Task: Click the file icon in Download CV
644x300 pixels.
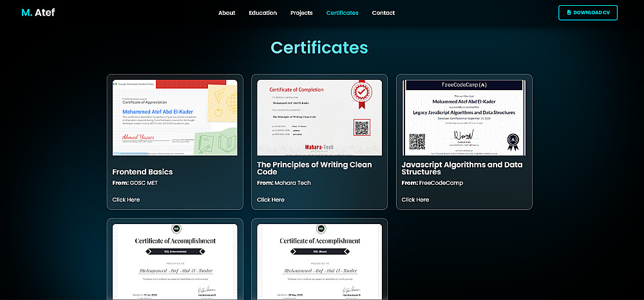Action: click(569, 13)
